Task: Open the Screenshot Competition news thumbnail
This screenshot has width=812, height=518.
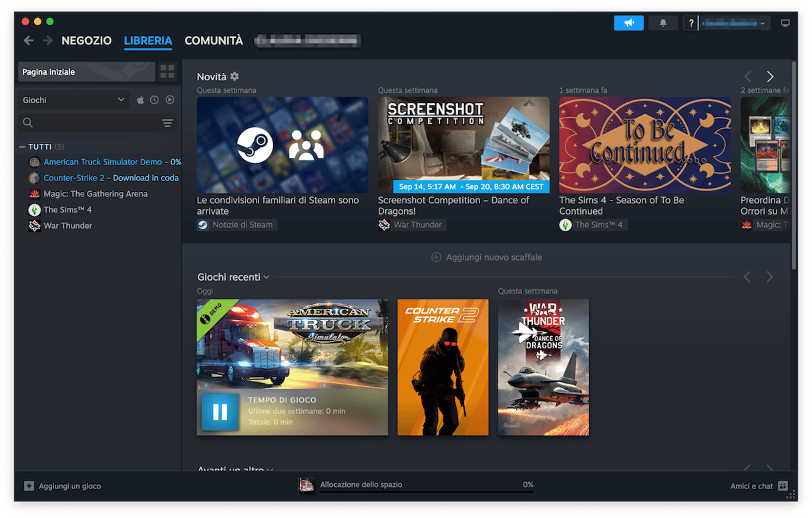Action: (x=463, y=145)
